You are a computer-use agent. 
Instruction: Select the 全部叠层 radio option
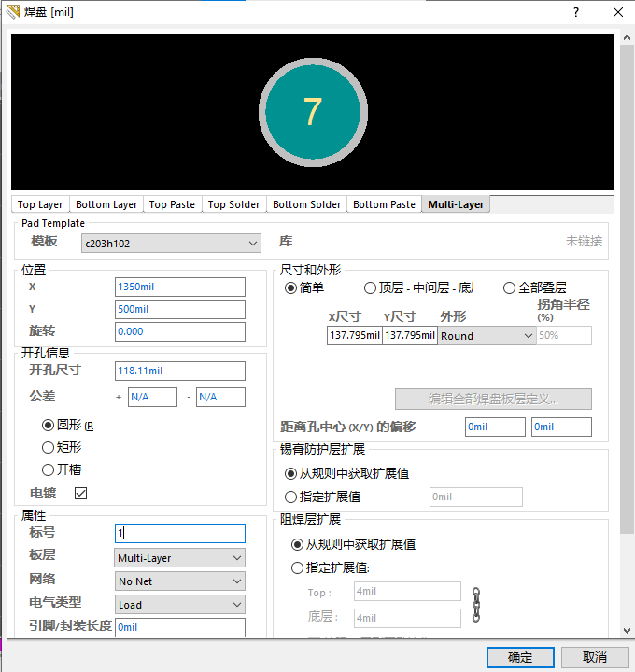tap(509, 288)
